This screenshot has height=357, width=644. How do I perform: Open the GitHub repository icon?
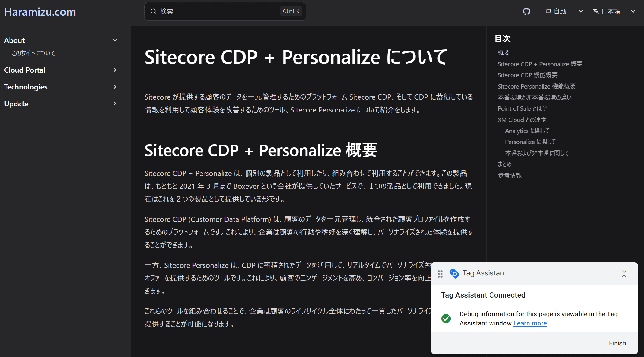(x=526, y=12)
